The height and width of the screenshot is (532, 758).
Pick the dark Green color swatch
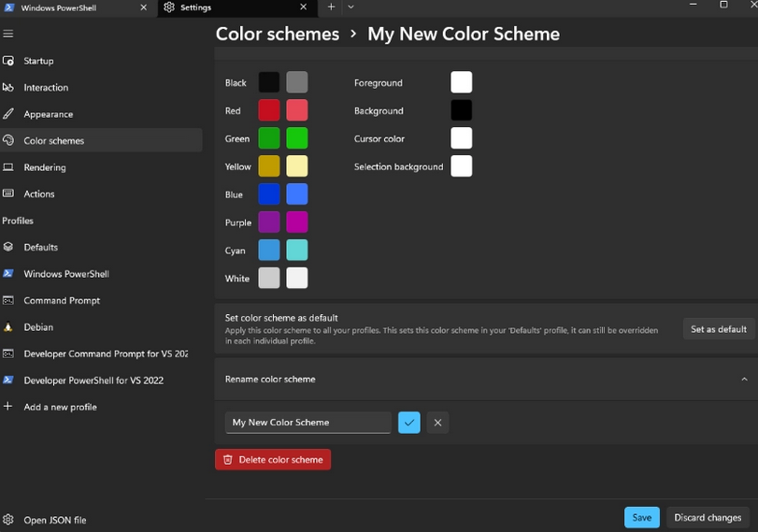tap(269, 138)
